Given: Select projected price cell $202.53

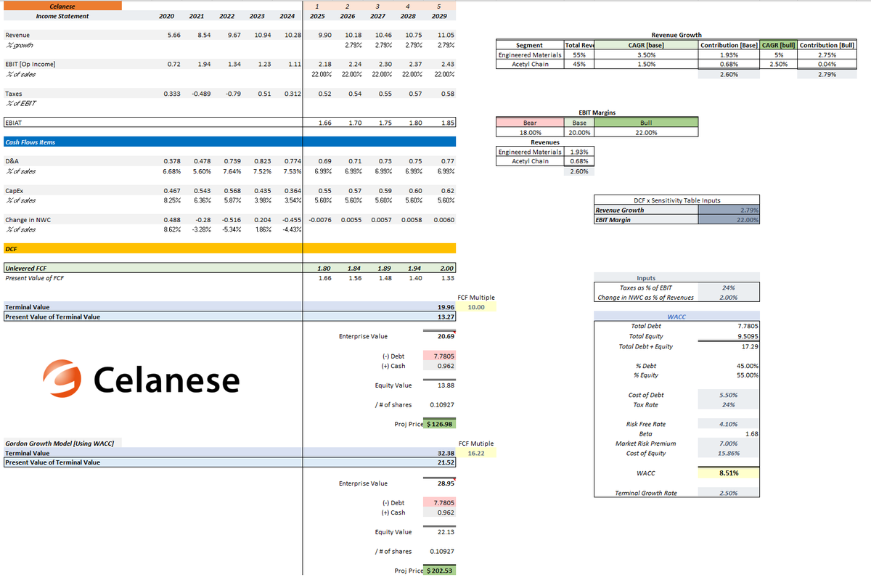Looking at the screenshot, I should tap(441, 570).
